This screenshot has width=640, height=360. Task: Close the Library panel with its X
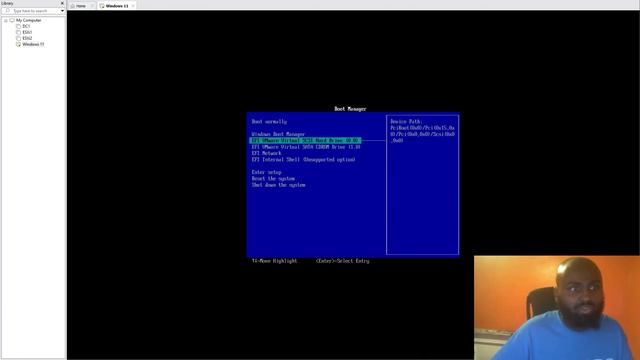62,3
